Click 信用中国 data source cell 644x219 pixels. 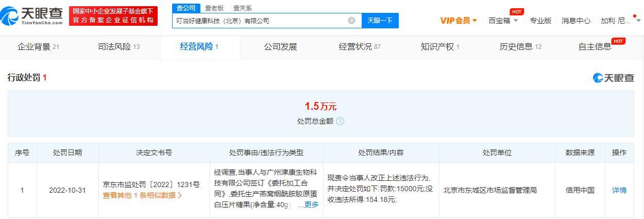pos(580,190)
